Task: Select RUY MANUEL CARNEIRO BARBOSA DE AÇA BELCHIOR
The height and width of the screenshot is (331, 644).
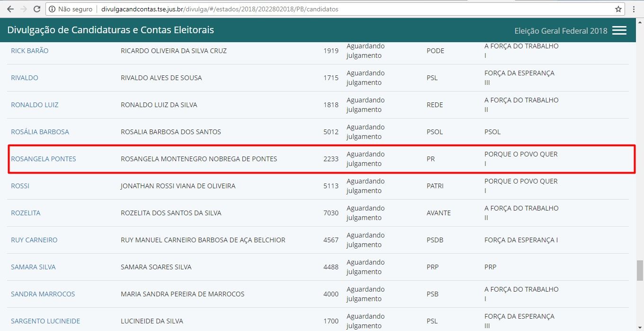Action: tap(203, 240)
